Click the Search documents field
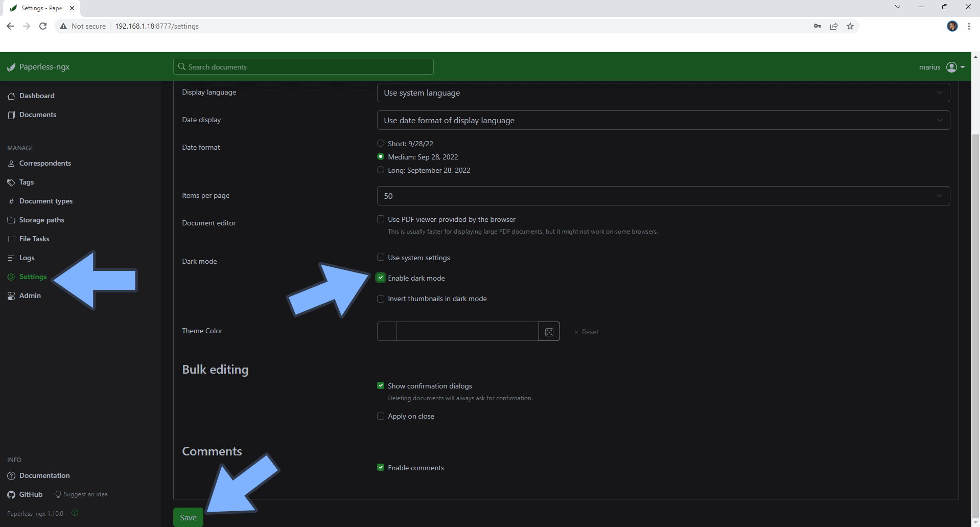 tap(303, 66)
